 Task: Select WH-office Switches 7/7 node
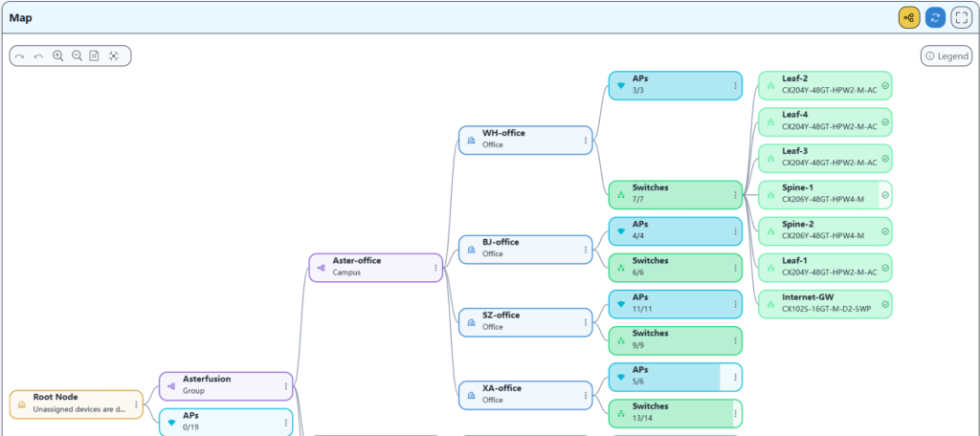pos(670,194)
